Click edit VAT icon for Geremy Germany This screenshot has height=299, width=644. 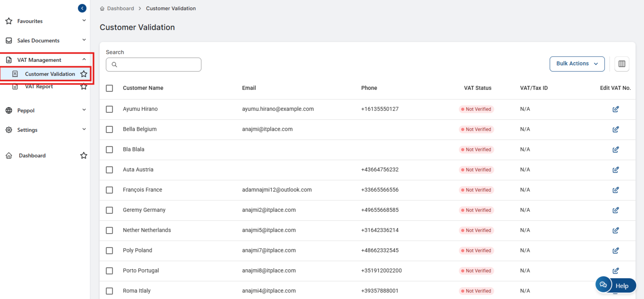coord(615,210)
